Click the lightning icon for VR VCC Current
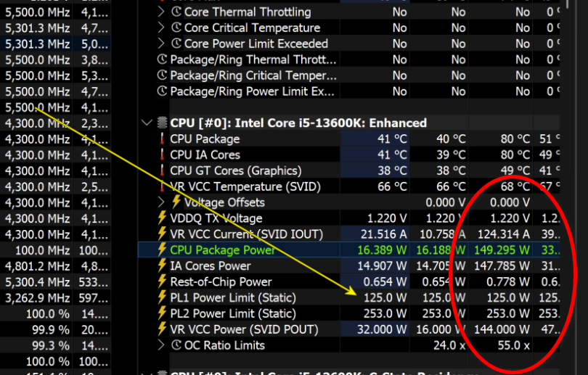Viewport: 588px width, 375px height. point(162,234)
